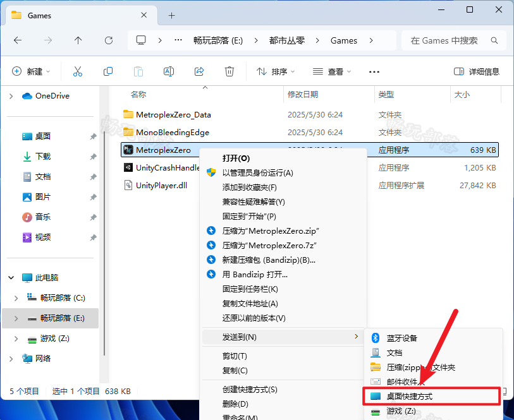Open a new tab with plus icon
514x420 pixels.
[171, 15]
